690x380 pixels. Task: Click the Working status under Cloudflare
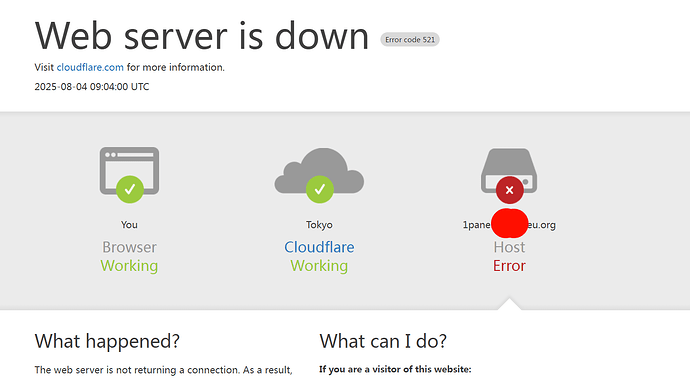pyautogui.click(x=319, y=266)
